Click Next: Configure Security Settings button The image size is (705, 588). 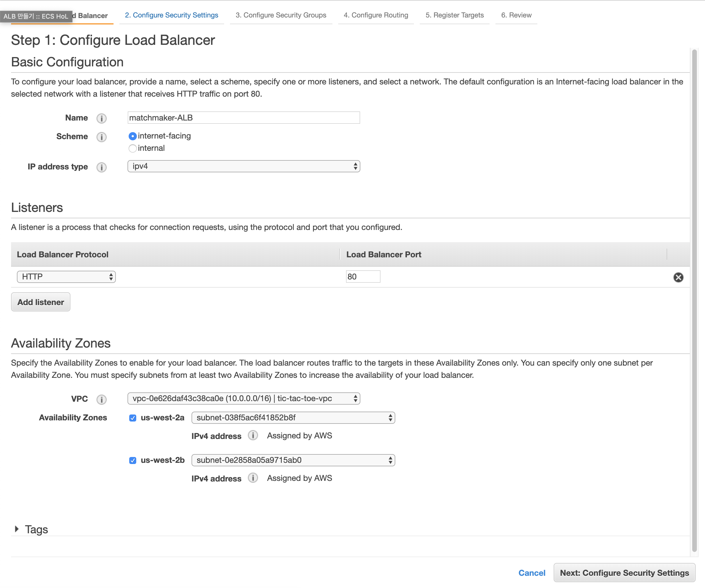[x=624, y=573]
